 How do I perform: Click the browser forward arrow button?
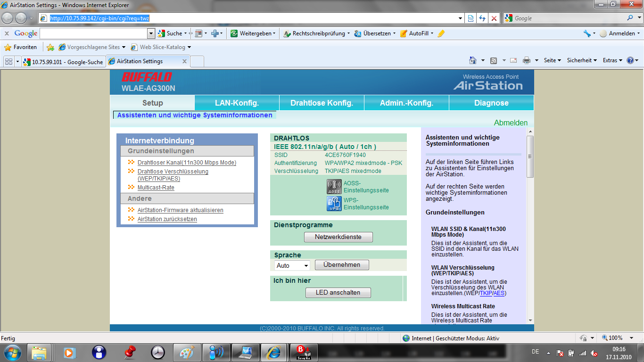point(21,18)
